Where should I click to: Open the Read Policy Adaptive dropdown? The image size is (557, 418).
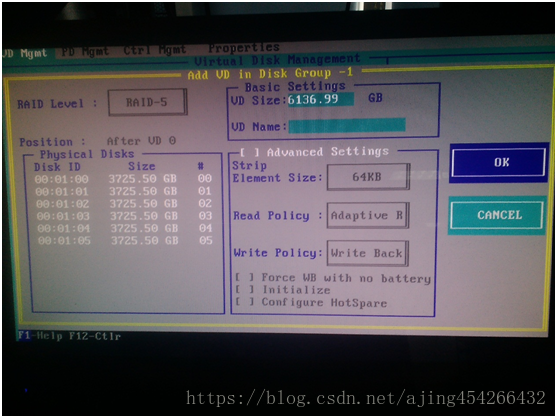(368, 215)
